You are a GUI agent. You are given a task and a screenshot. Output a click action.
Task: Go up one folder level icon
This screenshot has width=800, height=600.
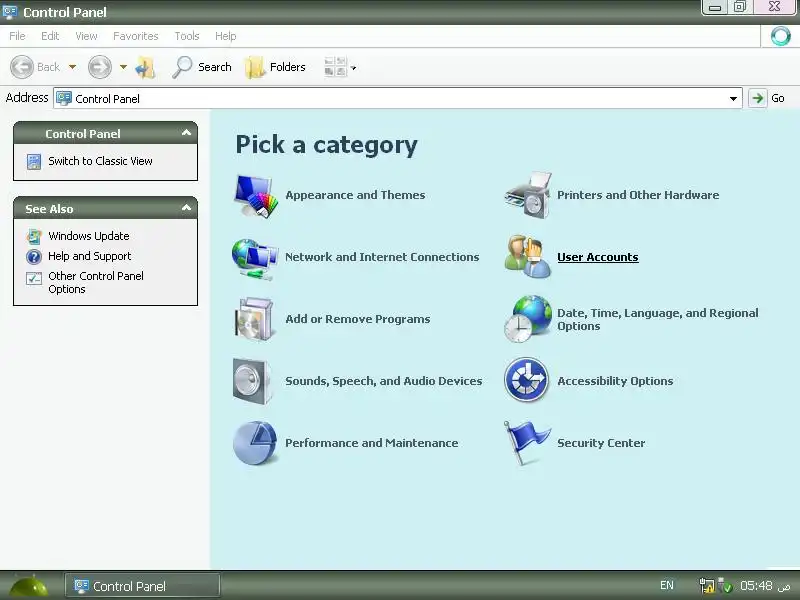(x=145, y=67)
